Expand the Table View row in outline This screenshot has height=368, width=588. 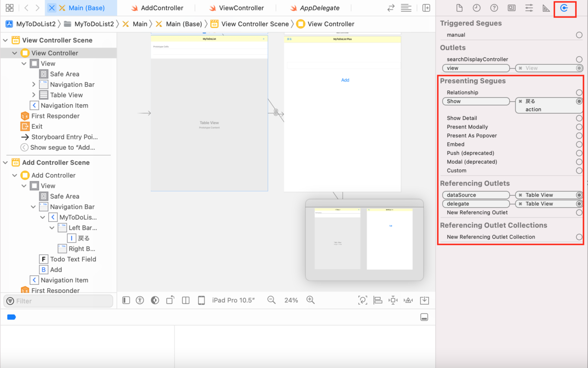34,95
